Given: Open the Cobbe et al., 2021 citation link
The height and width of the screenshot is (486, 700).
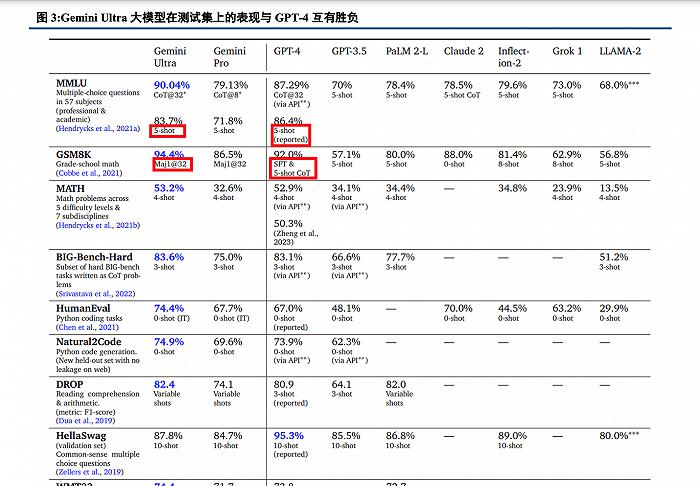Looking at the screenshot, I should (x=89, y=173).
